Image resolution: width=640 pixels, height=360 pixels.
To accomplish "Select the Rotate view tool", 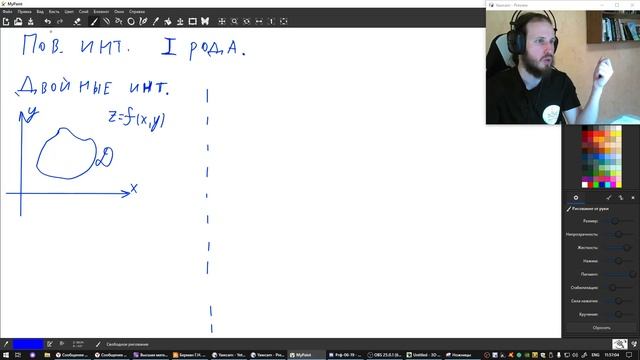I will [x=247, y=22].
